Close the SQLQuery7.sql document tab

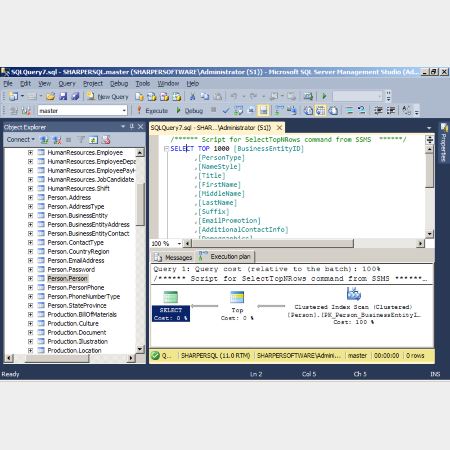pyautogui.click(x=279, y=128)
